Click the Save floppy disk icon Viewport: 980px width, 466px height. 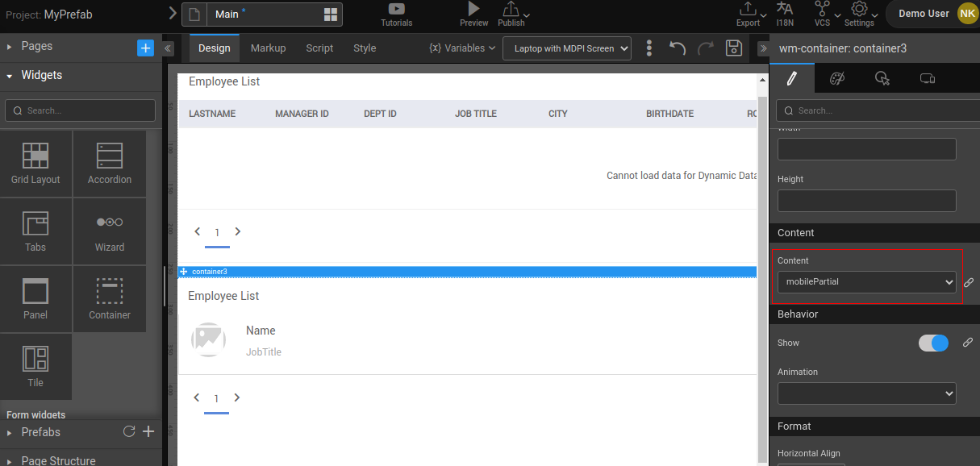coord(733,48)
